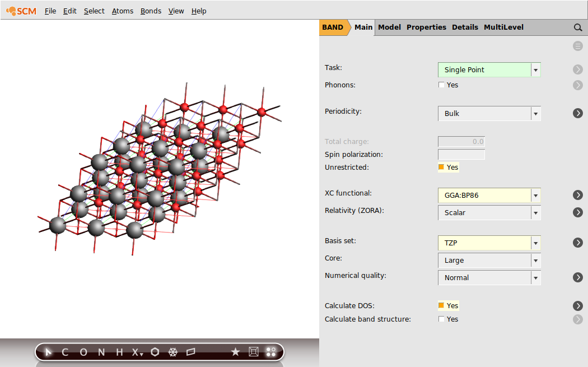Open the Relativity dropdown showing Scalar

[x=489, y=212]
